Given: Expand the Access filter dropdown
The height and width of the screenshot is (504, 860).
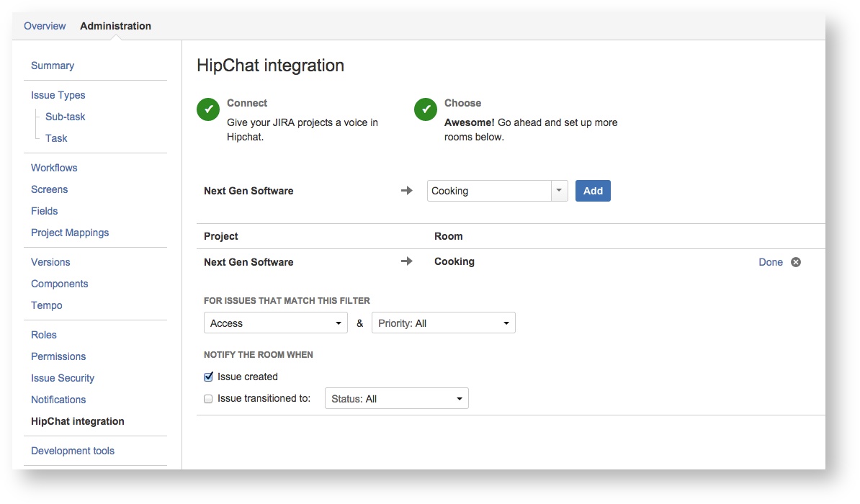Looking at the screenshot, I should point(276,323).
